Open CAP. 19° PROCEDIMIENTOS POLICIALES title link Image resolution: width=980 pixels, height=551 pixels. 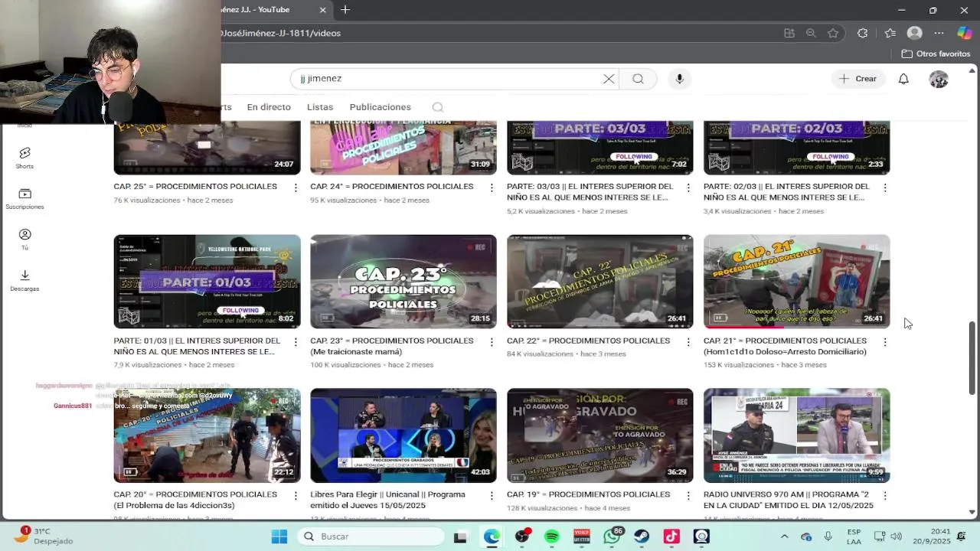pos(588,494)
